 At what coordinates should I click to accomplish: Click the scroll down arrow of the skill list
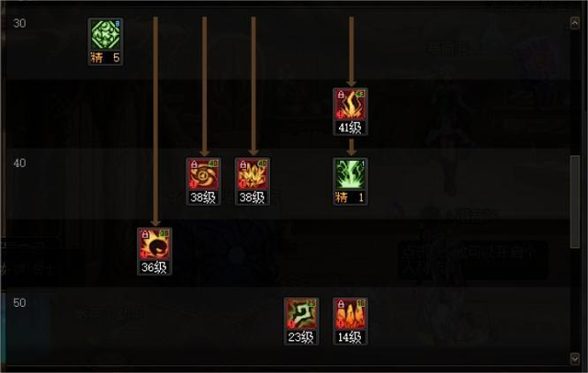click(x=574, y=358)
